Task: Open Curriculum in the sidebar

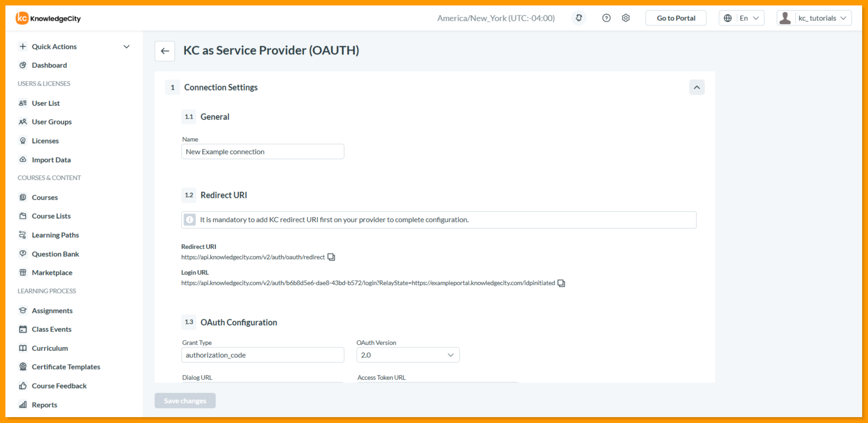Action: click(x=50, y=348)
